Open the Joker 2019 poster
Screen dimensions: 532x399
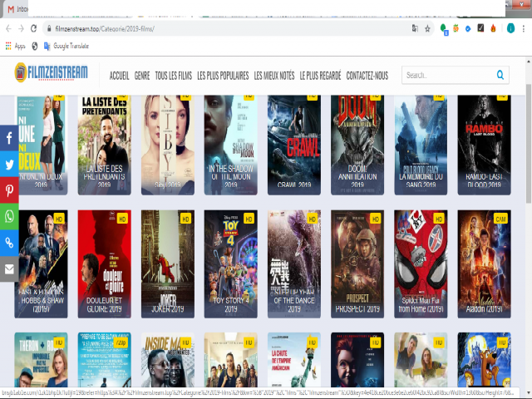(168, 264)
